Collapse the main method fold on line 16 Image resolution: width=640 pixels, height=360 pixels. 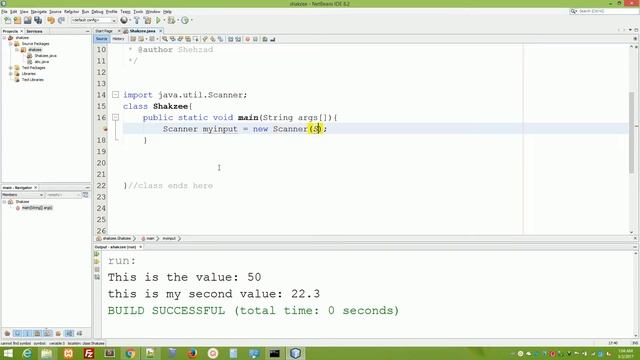click(116, 118)
